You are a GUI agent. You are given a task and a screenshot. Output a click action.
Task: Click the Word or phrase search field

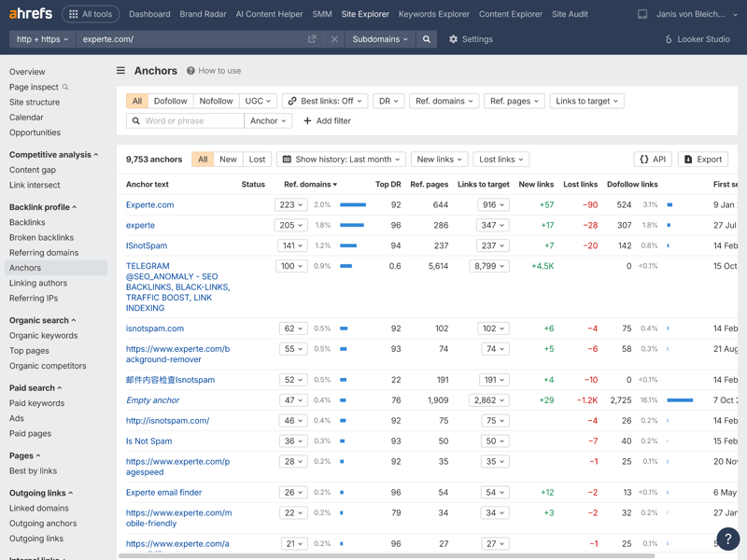[191, 121]
